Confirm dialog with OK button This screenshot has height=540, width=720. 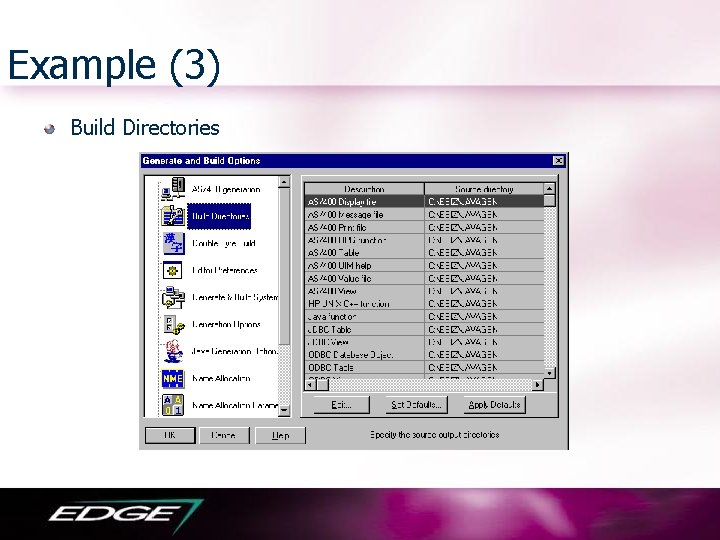(x=170, y=435)
